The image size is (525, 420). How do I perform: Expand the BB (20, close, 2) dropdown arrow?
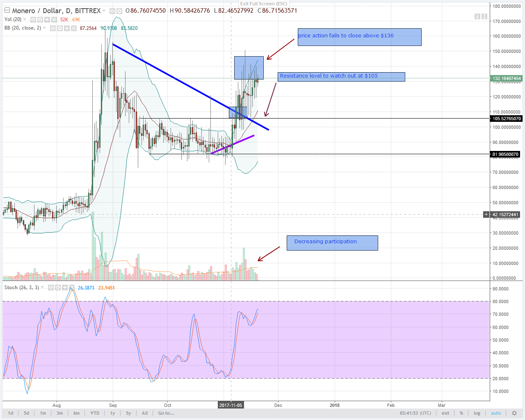(x=44, y=28)
